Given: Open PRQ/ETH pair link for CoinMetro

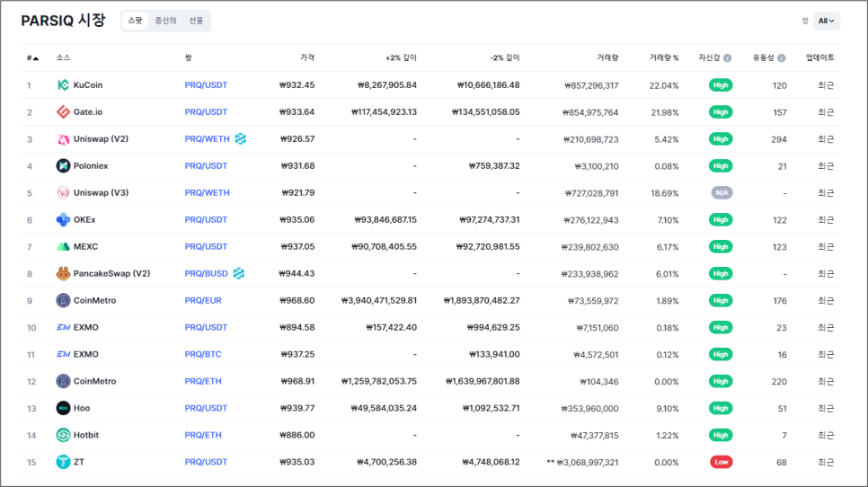Looking at the screenshot, I should (203, 381).
